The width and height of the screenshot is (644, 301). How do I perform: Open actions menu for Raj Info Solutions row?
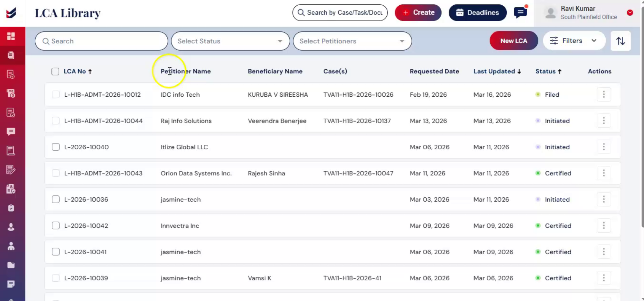click(604, 121)
